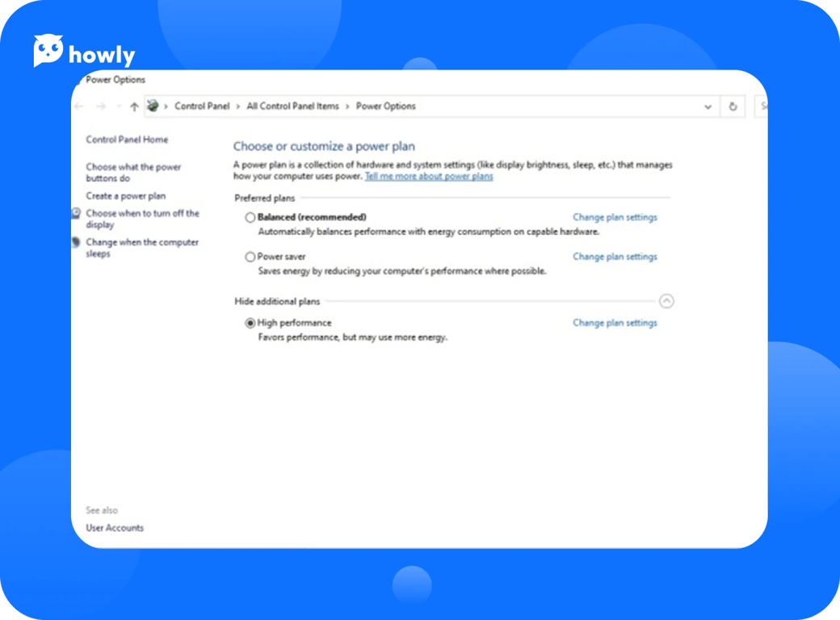
Task: Change plan settings for High performance
Action: pyautogui.click(x=615, y=323)
